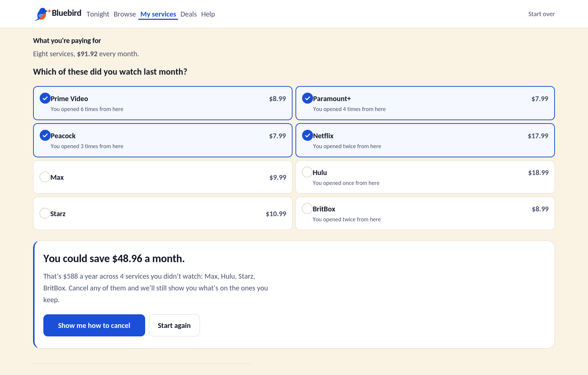The width and height of the screenshot is (588, 375).
Task: Click the Peacock service name
Action: [63, 136]
